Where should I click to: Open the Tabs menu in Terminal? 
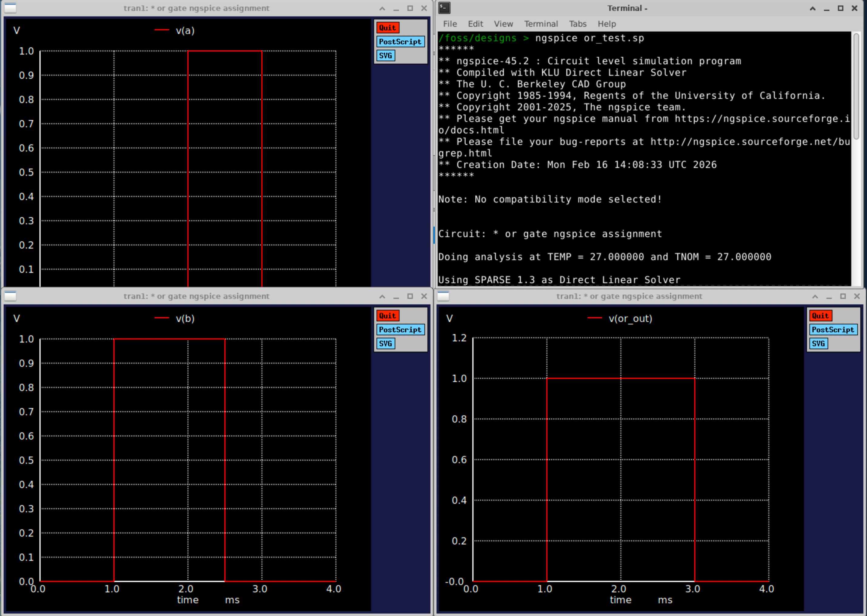577,24
